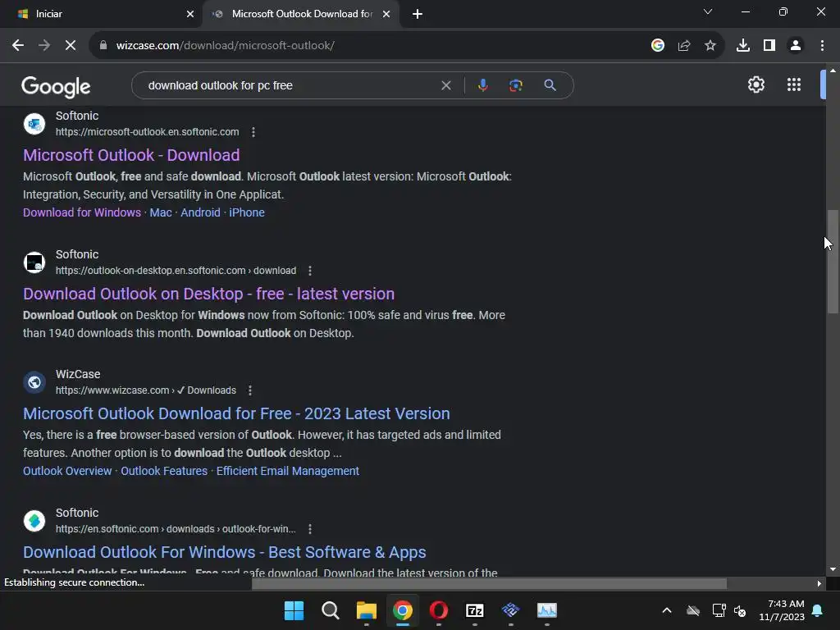Close the Iniciar tab
Viewport: 840px width, 630px height.
(190, 14)
